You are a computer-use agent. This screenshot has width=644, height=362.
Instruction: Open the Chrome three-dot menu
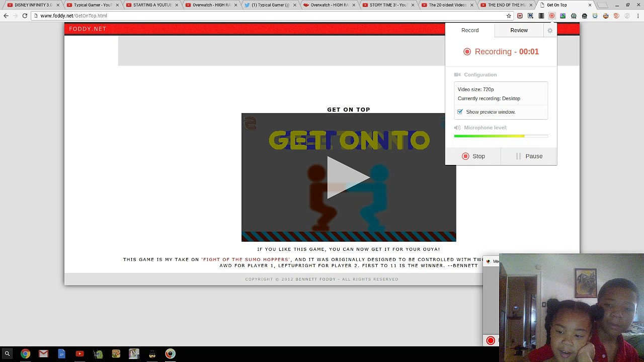[637, 16]
